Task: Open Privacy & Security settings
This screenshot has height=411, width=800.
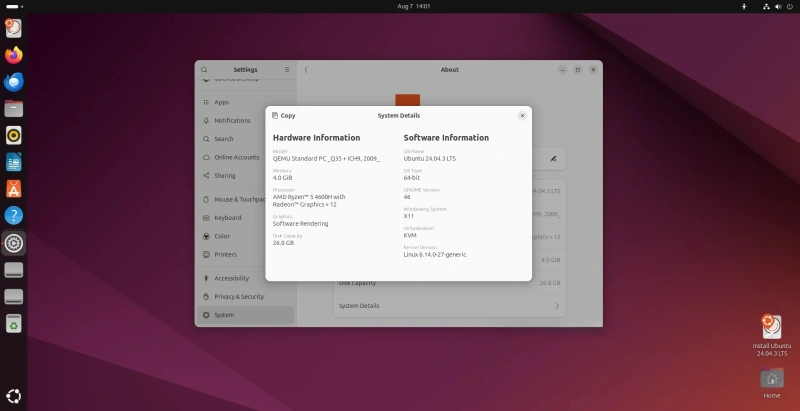Action: pos(245,297)
